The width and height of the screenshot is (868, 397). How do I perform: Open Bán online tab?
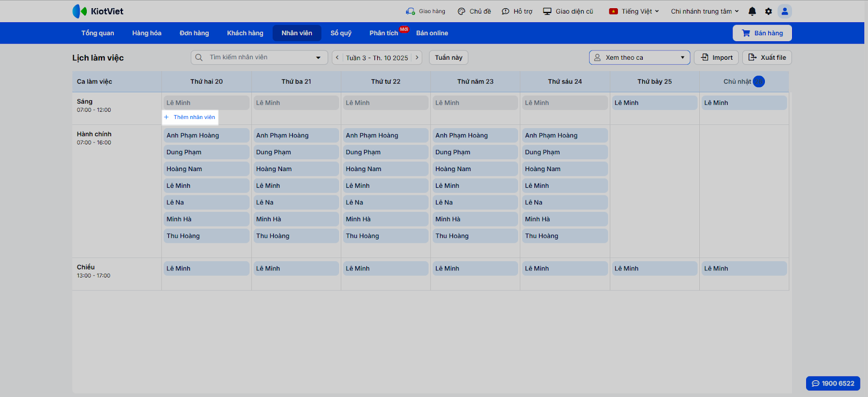point(432,33)
